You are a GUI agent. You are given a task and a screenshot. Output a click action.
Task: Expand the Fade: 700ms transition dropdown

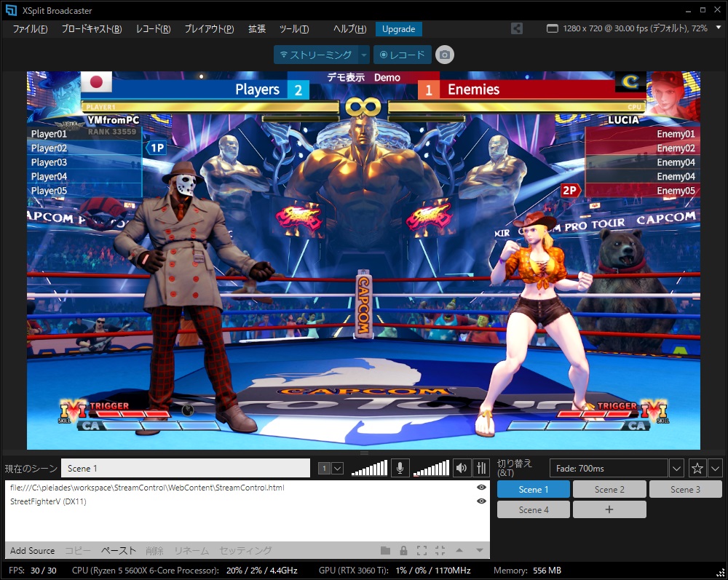click(x=676, y=468)
